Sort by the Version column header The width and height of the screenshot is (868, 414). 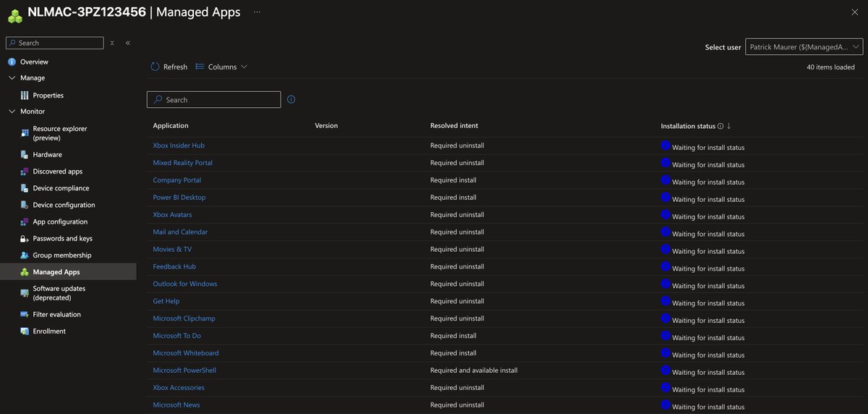click(x=326, y=126)
